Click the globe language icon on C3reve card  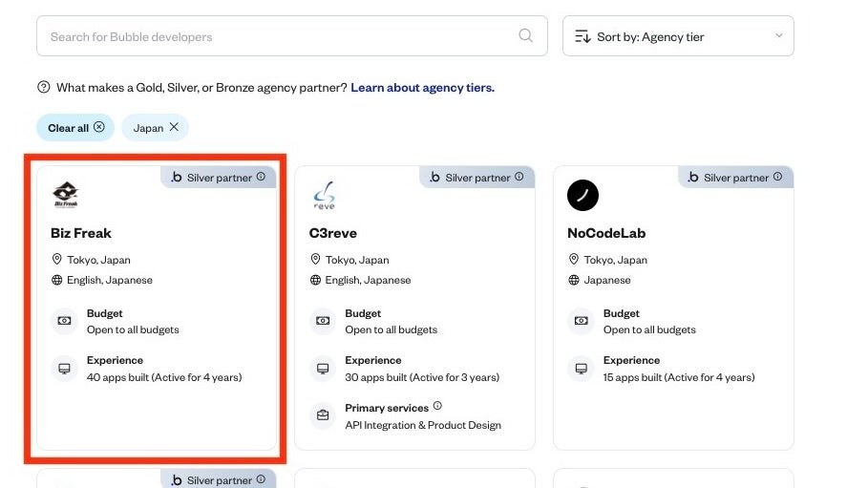click(x=315, y=280)
